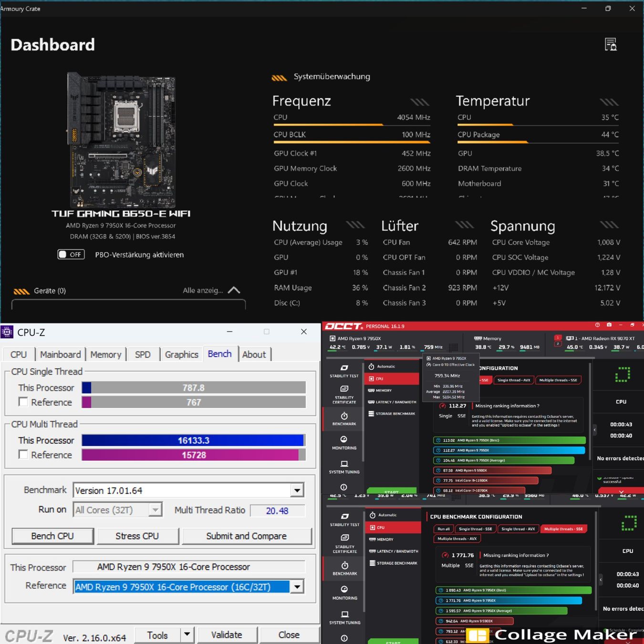
Task: Collapse the status side panel in multi-thread OCCT view
Action: click(601, 580)
